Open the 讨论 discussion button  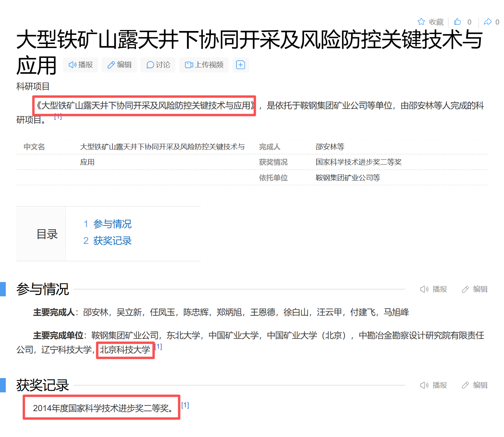tap(158, 65)
